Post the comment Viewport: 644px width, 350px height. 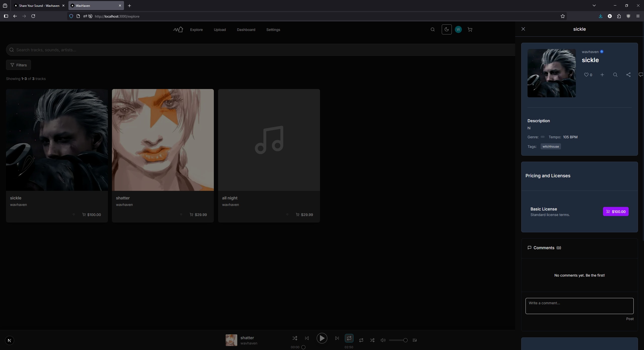pos(630,319)
